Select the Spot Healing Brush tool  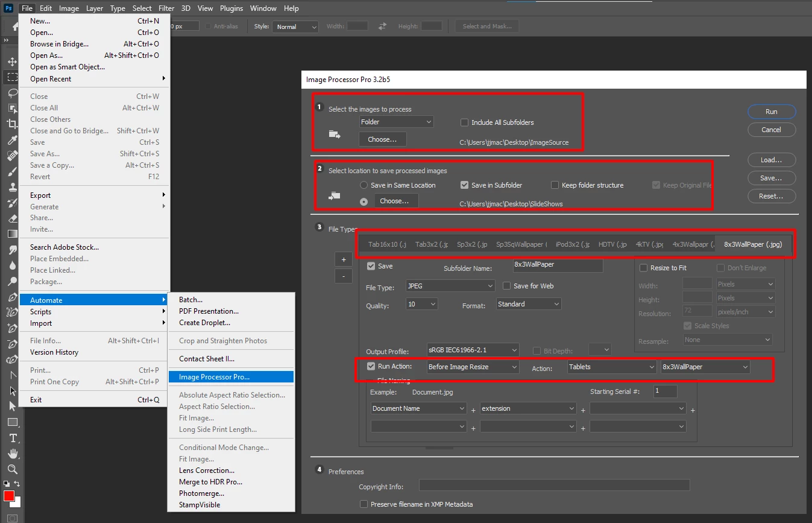(x=12, y=156)
